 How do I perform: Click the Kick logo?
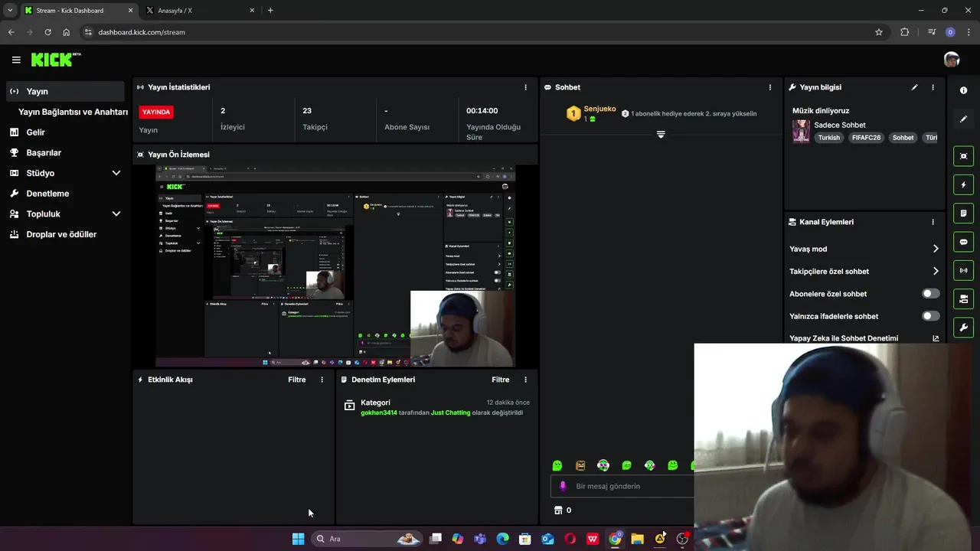coord(56,59)
